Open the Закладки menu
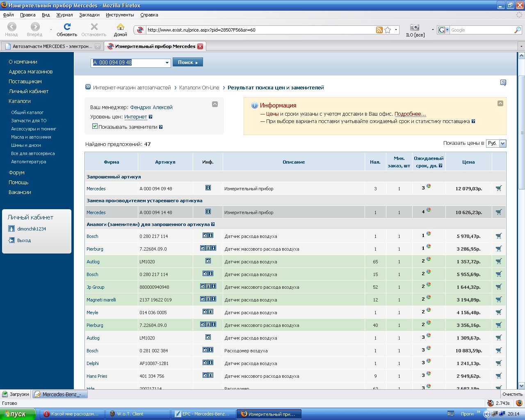525x420 pixels. [x=89, y=15]
